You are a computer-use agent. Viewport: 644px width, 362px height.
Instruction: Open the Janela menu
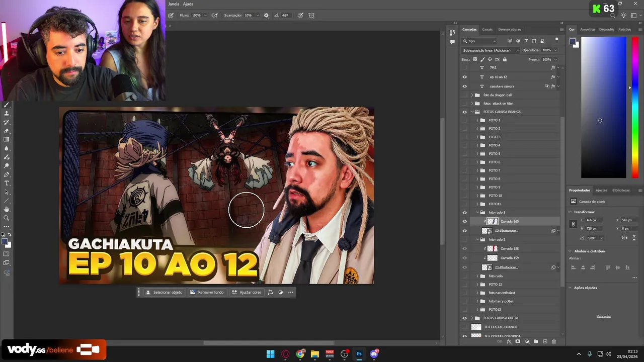(174, 4)
